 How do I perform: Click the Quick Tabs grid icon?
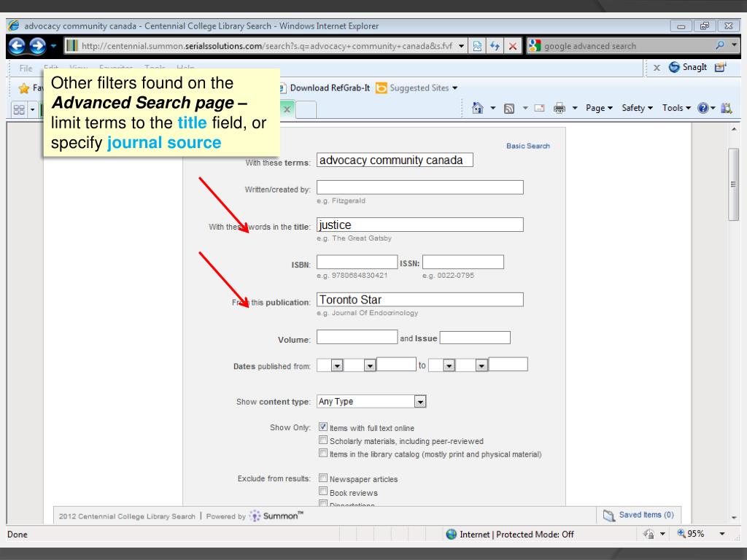pyautogui.click(x=19, y=109)
